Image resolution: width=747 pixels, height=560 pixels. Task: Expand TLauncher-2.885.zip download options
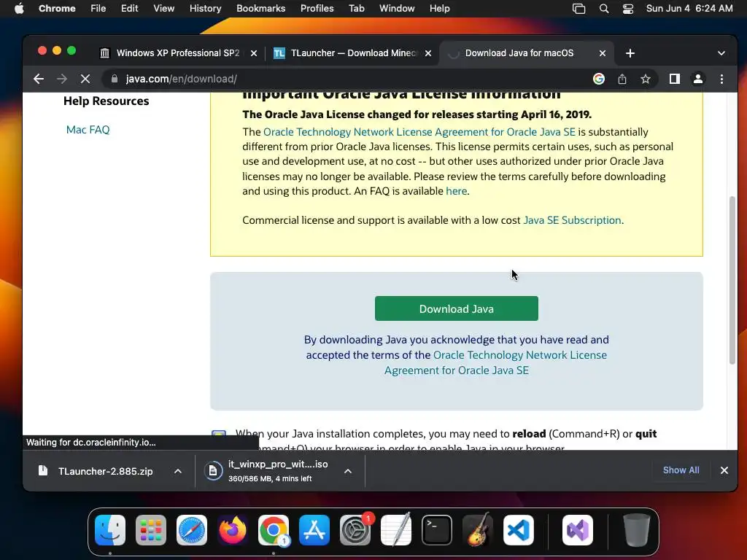[x=178, y=472]
